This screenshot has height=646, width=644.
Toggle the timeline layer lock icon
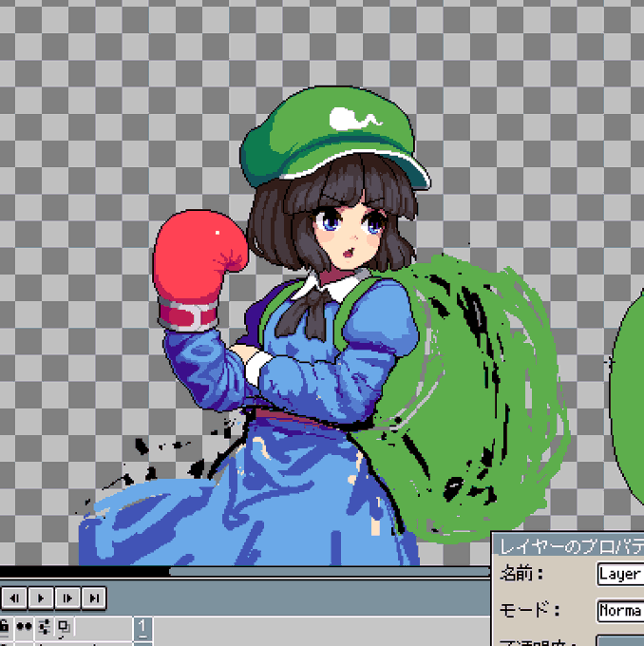pyautogui.click(x=4, y=627)
